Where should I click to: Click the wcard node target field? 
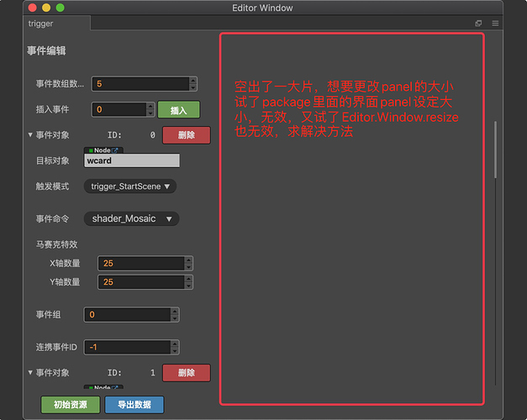click(132, 160)
